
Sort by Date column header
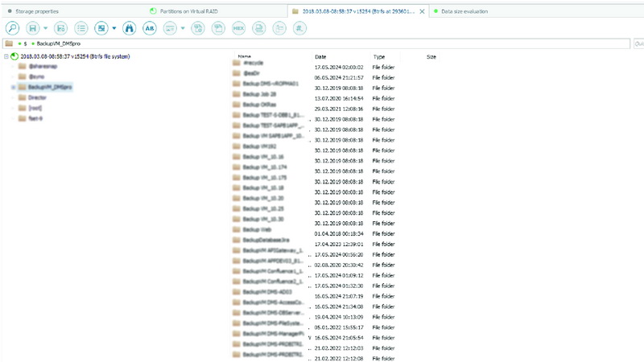point(320,56)
